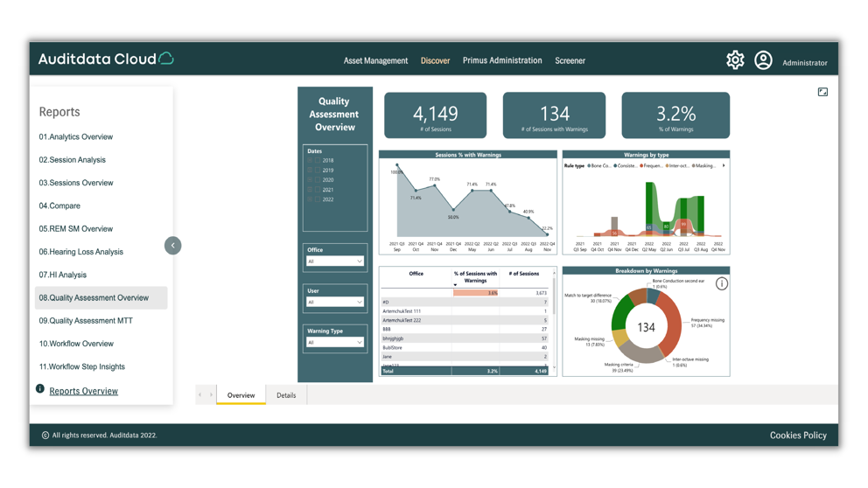Click the info icon beside Reports Overview
Screen dimensions: 868x488
(x=40, y=389)
